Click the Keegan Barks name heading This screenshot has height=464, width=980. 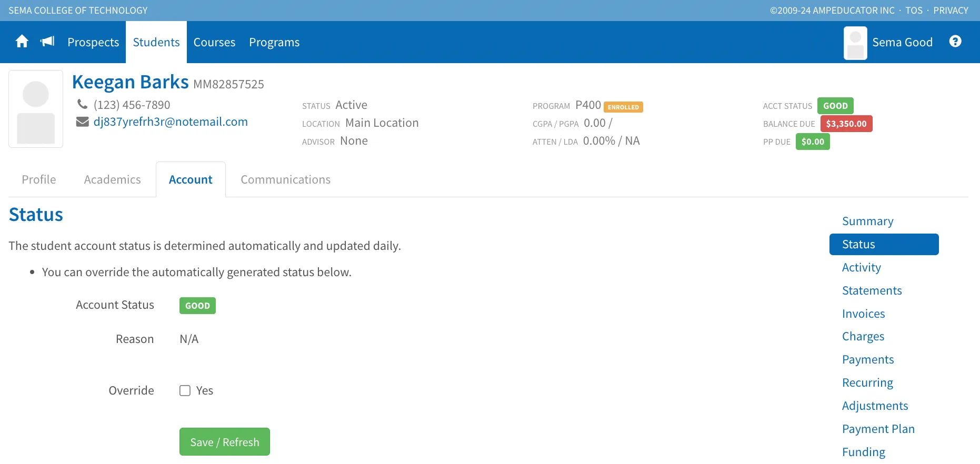[x=130, y=82]
